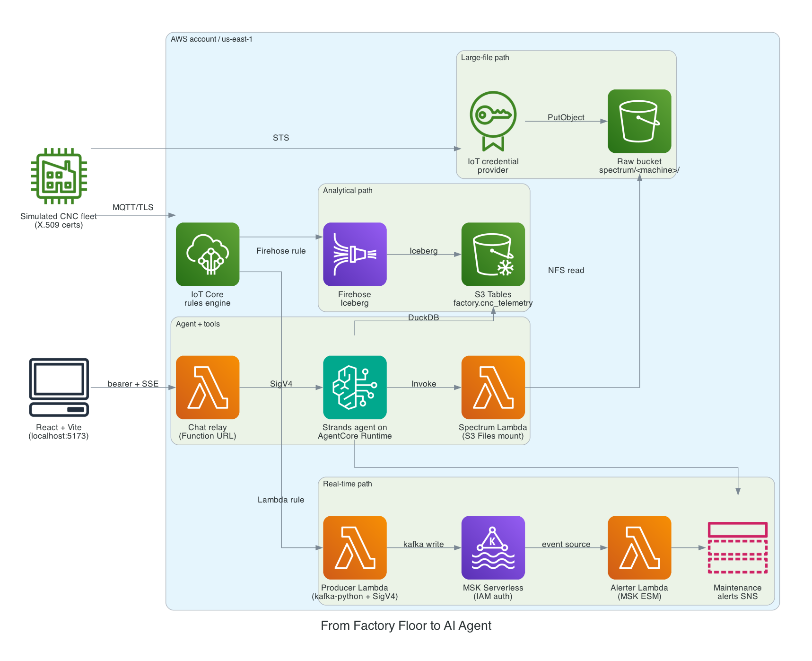812x661 pixels.
Task: Click the 'AWS account / us-east-1' label
Action: (211, 39)
